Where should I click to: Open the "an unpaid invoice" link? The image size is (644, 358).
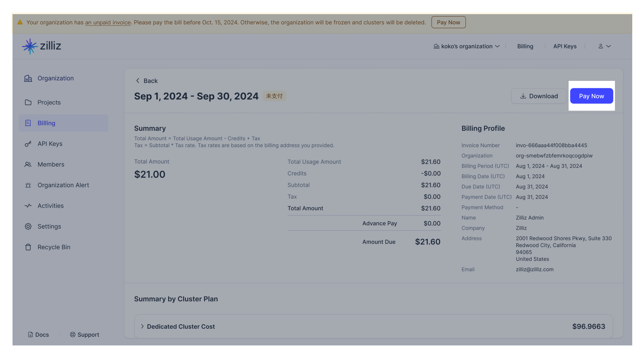[x=108, y=22]
